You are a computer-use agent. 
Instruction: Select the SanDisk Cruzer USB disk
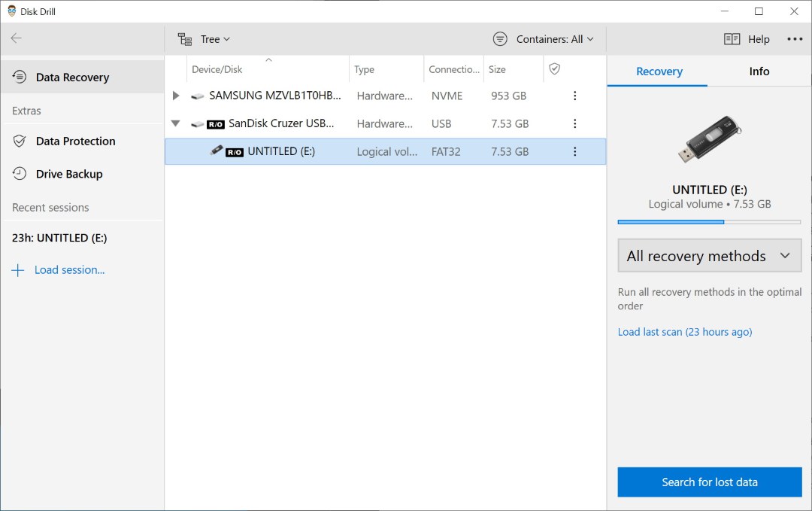click(x=281, y=123)
